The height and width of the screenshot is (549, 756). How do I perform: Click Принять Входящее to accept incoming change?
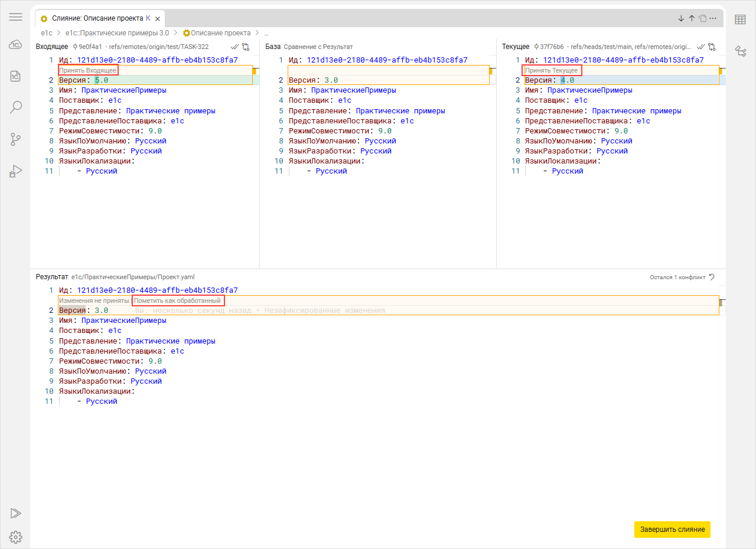point(87,70)
